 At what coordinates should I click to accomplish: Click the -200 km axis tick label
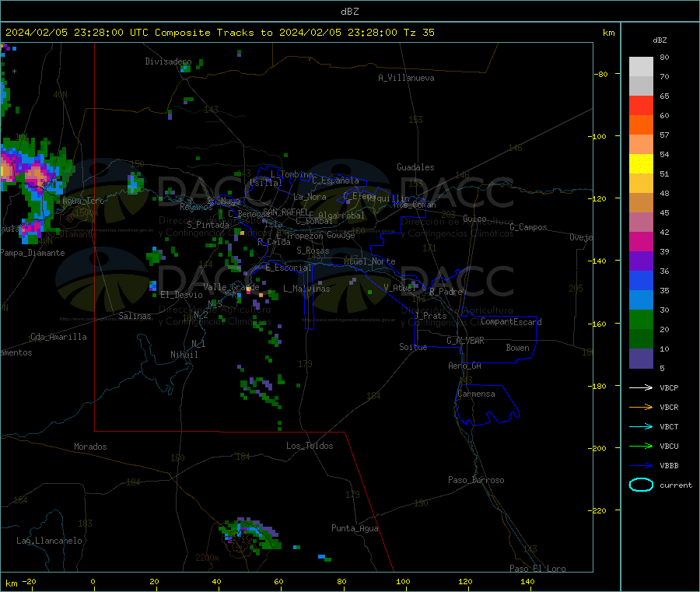click(x=599, y=448)
